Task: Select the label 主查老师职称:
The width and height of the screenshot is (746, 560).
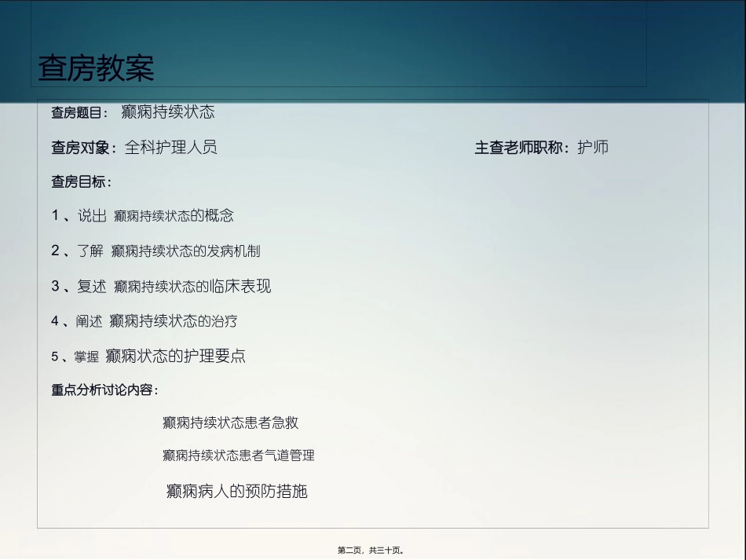Action: (522, 148)
